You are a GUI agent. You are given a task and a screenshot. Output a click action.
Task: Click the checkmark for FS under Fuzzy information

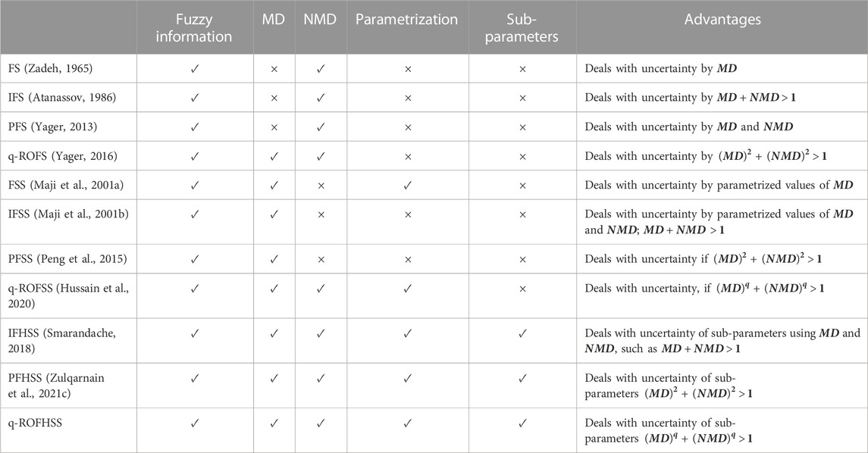click(194, 69)
